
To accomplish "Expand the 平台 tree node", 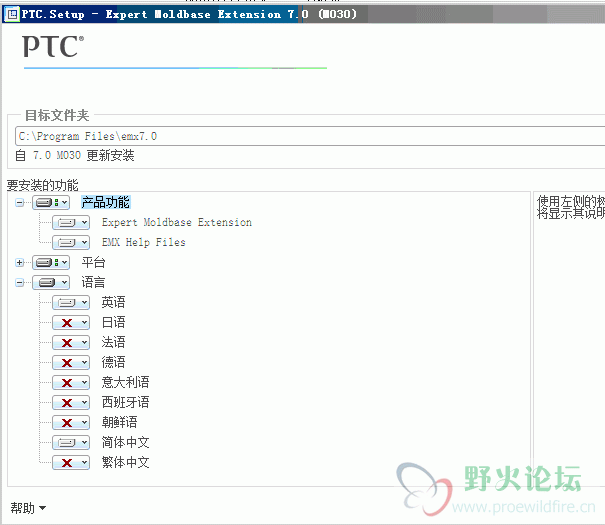I will tap(19, 263).
